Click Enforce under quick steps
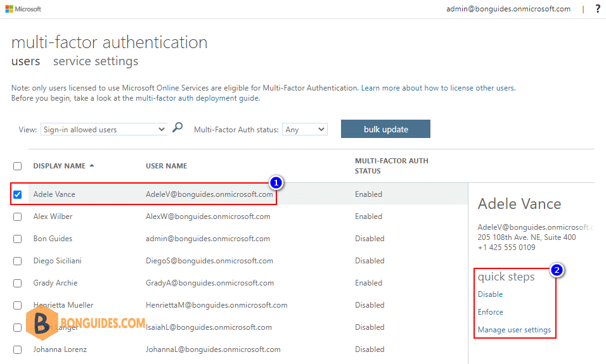This screenshot has height=364, width=606. click(491, 312)
